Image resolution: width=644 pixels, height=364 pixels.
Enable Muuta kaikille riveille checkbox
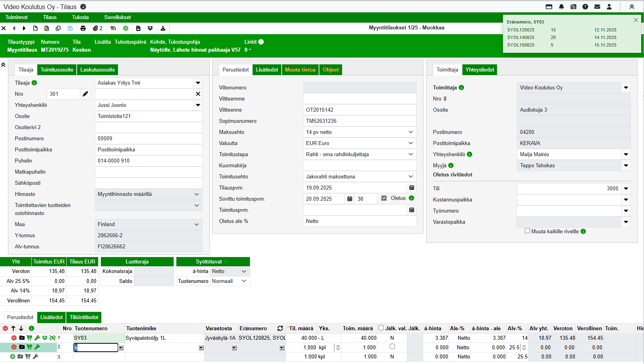(x=527, y=231)
